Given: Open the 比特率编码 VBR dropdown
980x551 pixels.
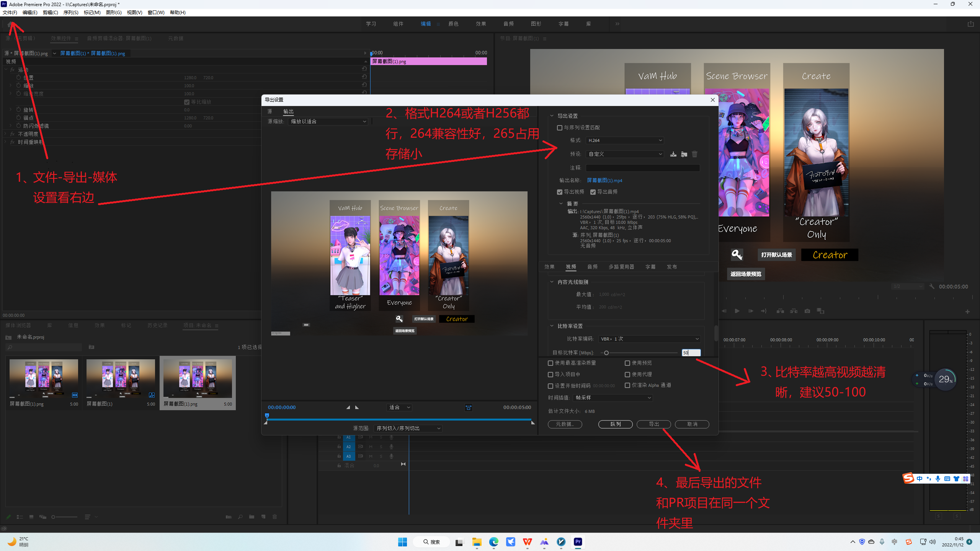Looking at the screenshot, I should pos(649,339).
